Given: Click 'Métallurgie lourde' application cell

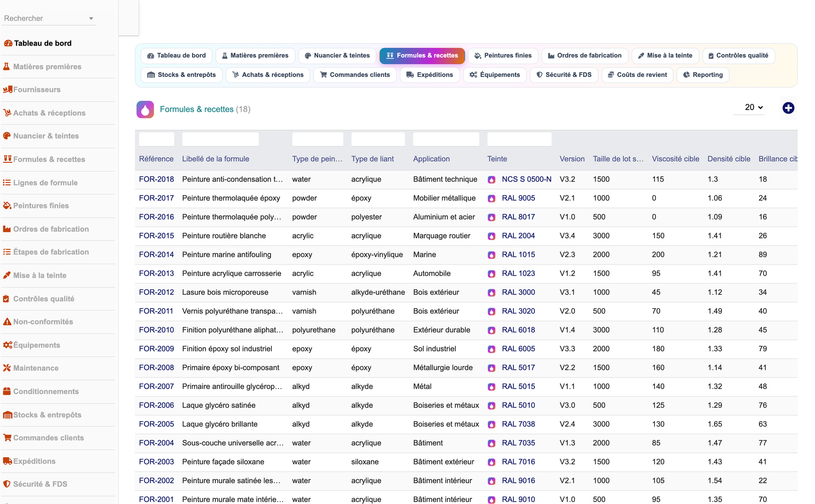Looking at the screenshot, I should pyautogui.click(x=443, y=368).
